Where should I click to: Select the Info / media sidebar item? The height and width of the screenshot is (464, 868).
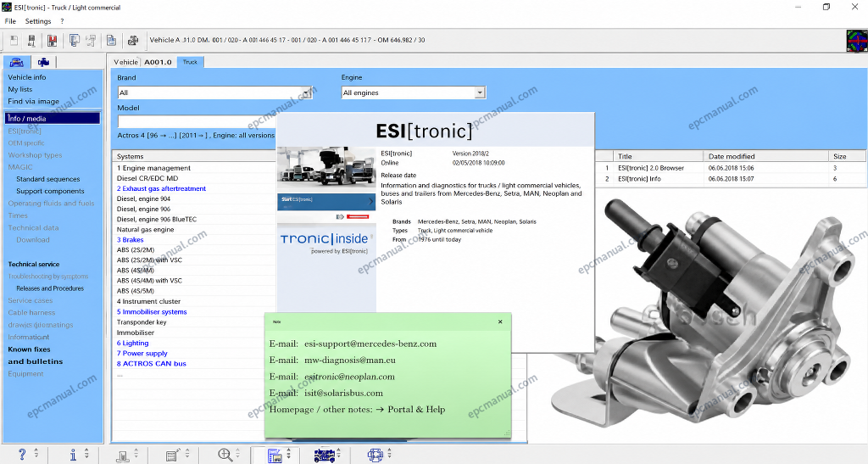click(x=53, y=119)
